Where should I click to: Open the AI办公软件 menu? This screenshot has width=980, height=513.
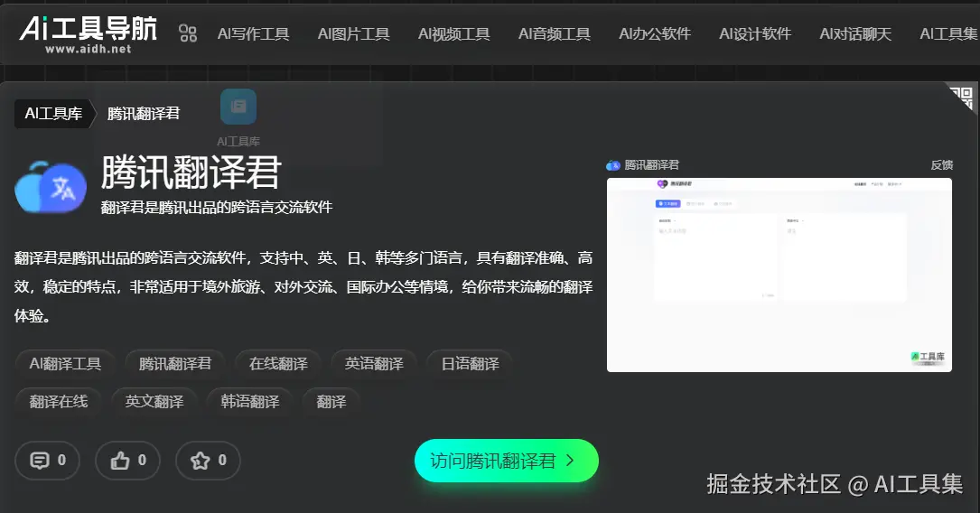(x=655, y=33)
